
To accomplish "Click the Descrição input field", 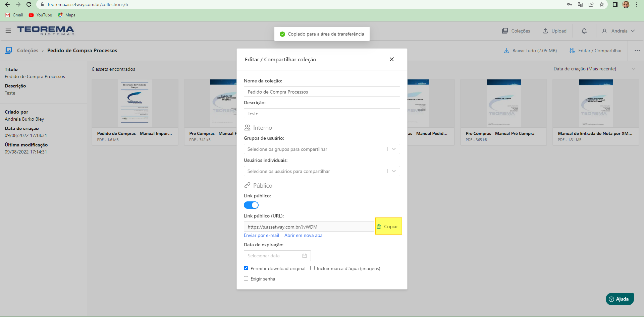I will (x=322, y=114).
